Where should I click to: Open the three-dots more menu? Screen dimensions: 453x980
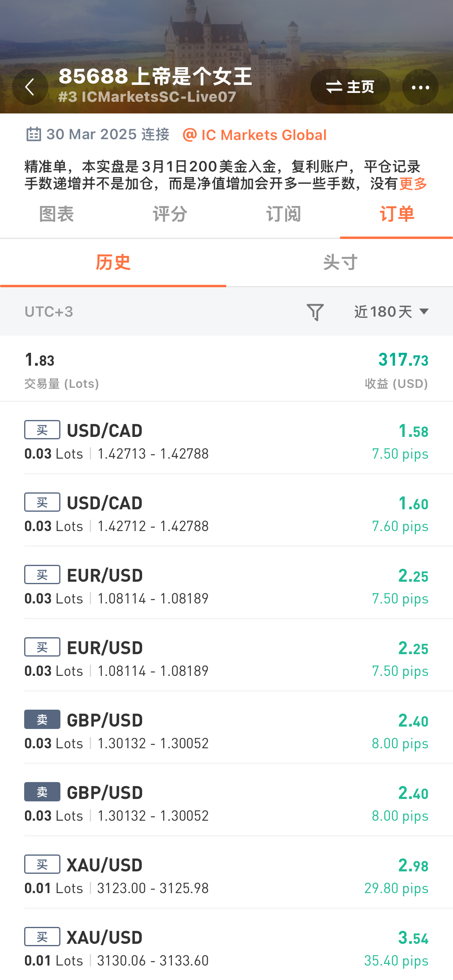(420, 87)
